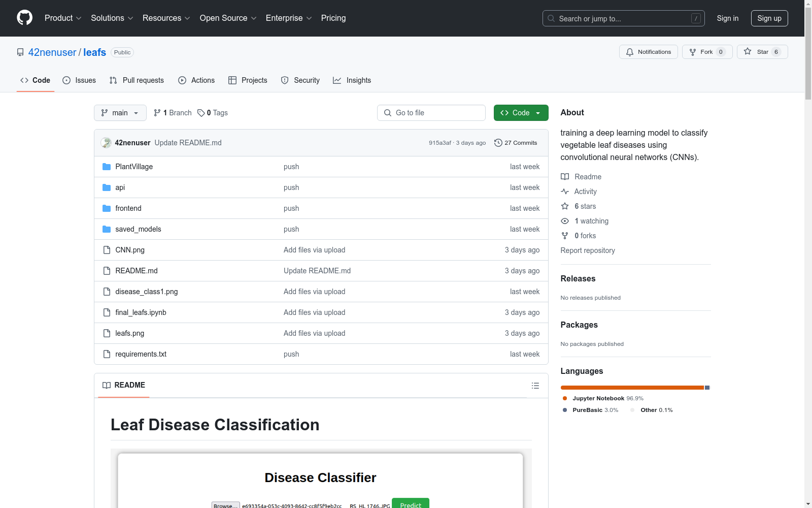Open the final_leafs.ipynb file name
Screen dimensions: 812x508
pyautogui.click(x=141, y=312)
